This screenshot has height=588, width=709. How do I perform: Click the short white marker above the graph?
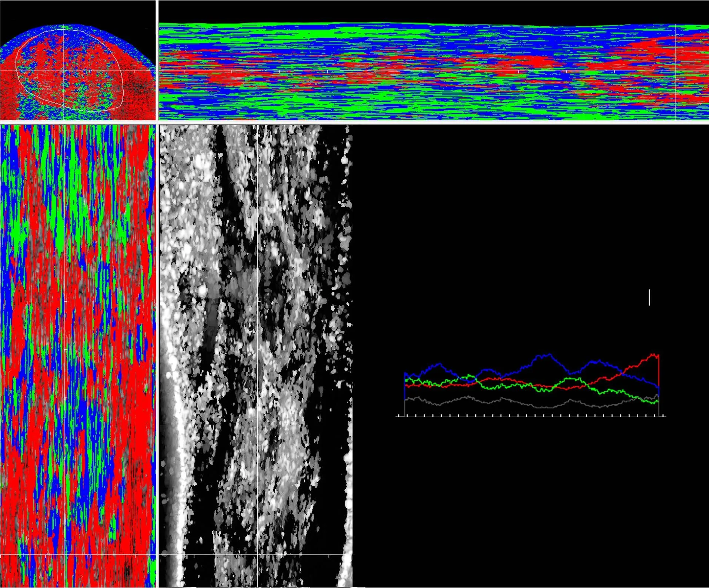[x=649, y=298]
